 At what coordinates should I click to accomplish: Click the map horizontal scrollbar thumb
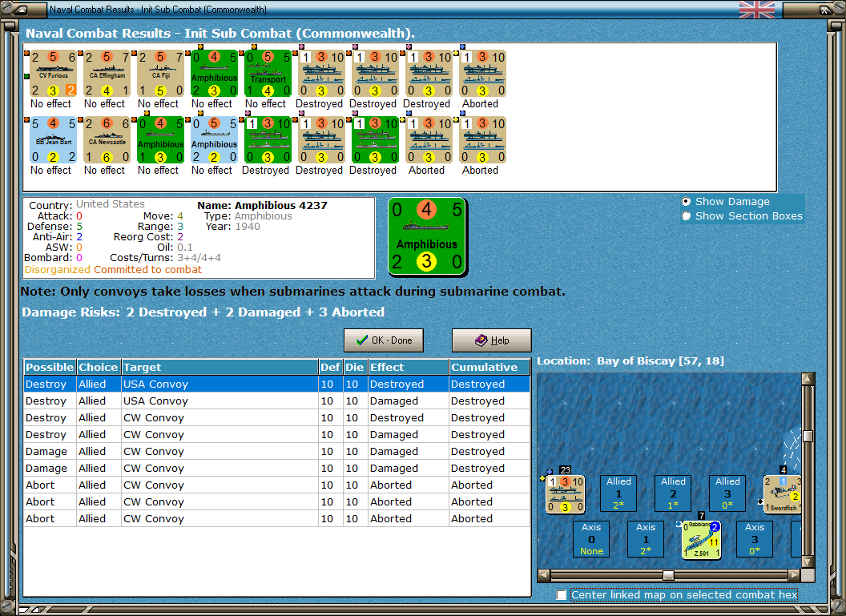[x=668, y=575]
